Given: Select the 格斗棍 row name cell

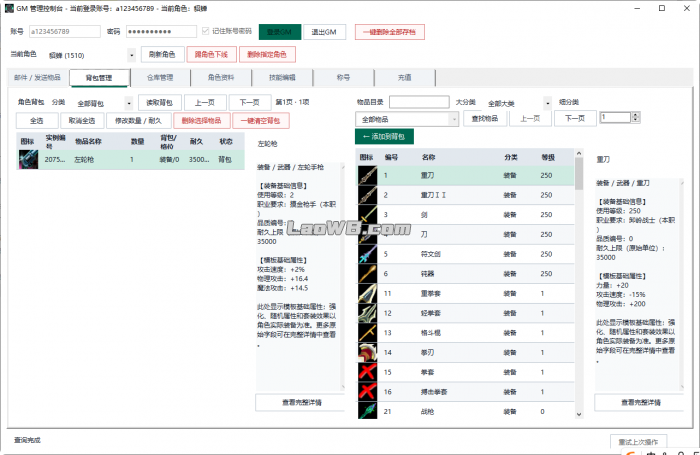Looking at the screenshot, I should tap(431, 333).
